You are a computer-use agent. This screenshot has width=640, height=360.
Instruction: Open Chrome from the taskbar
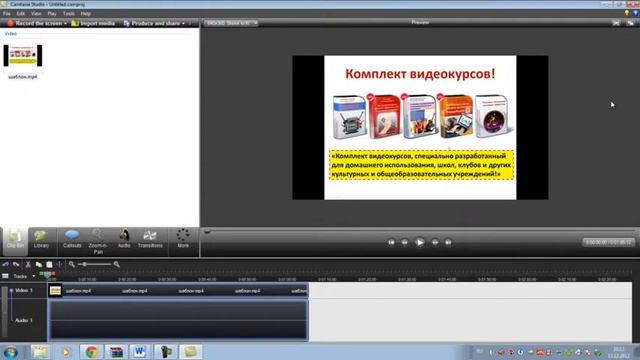91,352
